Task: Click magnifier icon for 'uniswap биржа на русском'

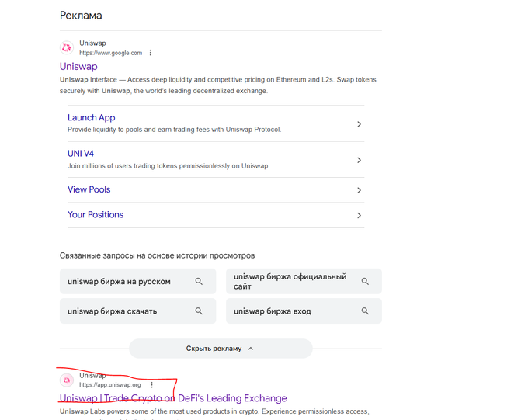Action: 199,281
